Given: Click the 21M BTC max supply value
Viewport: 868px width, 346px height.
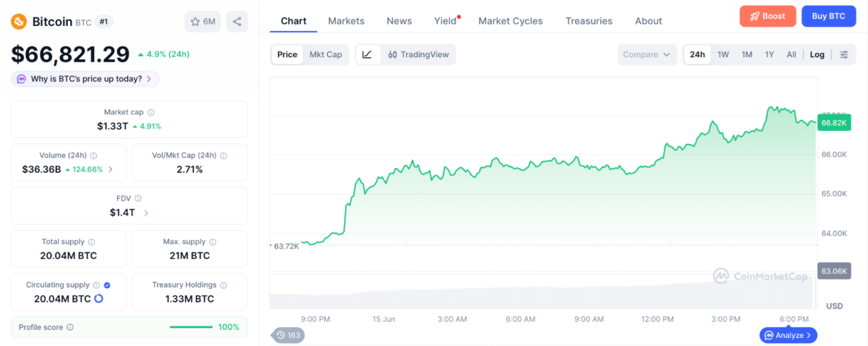Looking at the screenshot, I should pyautogui.click(x=190, y=256).
